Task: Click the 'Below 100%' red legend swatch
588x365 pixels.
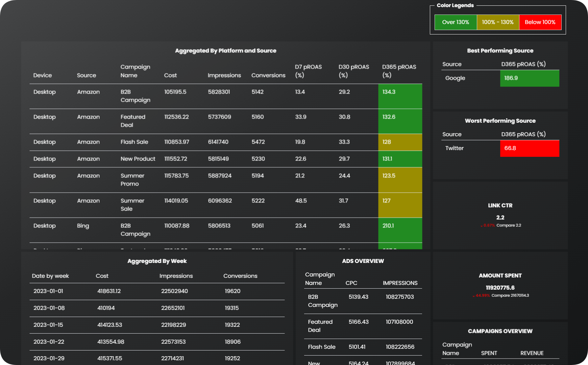Action: click(540, 22)
